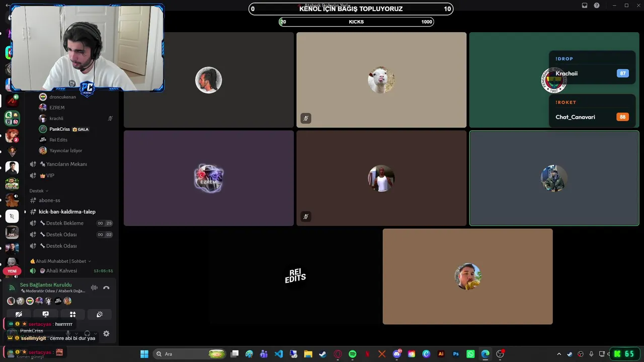Screen dimensions: 644x362
Task: Focus the REI EDITS participant tile
Action: coord(295,277)
